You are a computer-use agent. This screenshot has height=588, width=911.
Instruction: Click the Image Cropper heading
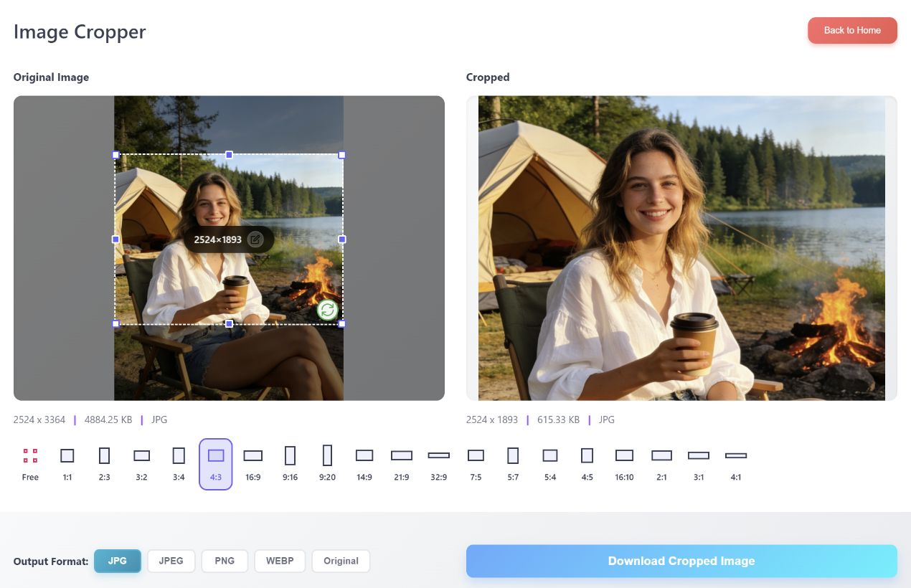coord(80,32)
